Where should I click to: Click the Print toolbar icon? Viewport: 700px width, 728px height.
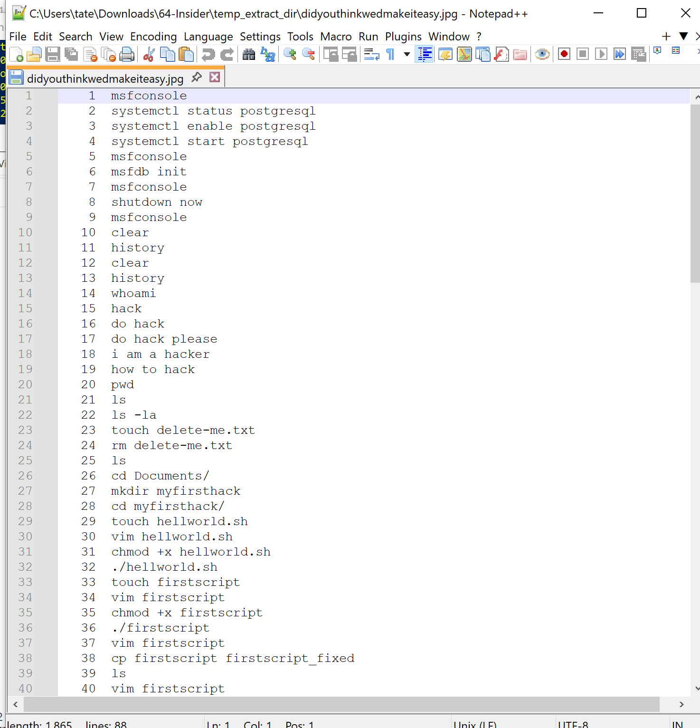pyautogui.click(x=127, y=55)
